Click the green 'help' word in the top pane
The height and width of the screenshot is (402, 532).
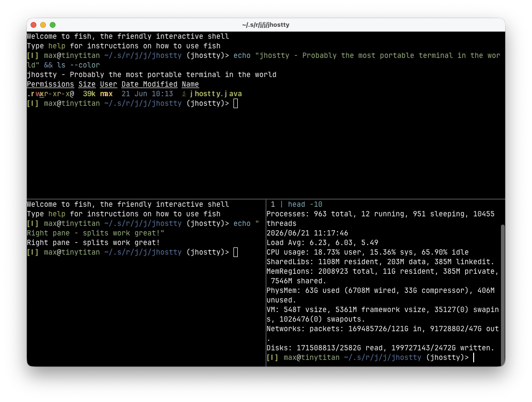point(56,46)
